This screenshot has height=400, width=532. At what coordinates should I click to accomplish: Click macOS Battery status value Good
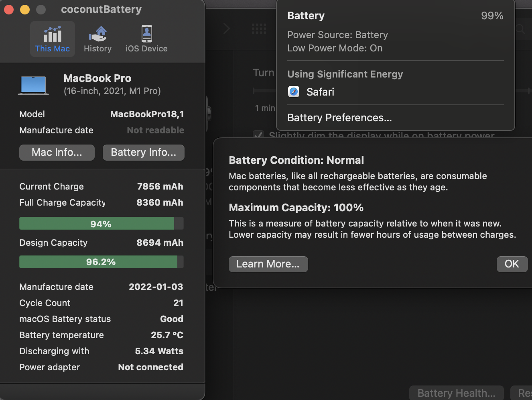[172, 319]
